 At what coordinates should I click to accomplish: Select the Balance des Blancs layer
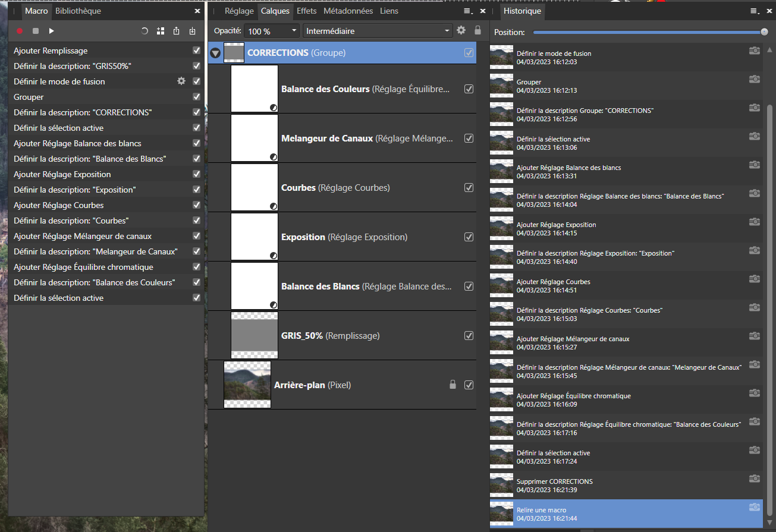pyautogui.click(x=343, y=287)
